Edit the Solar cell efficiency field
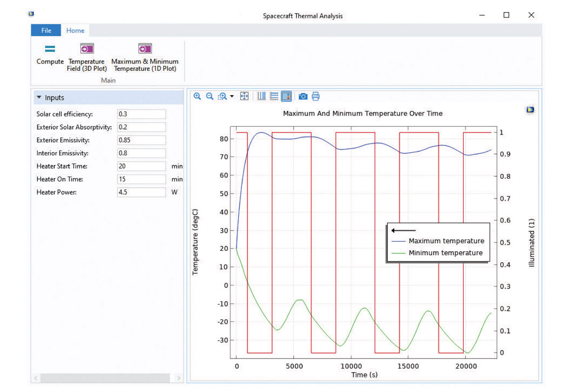The width and height of the screenshot is (570, 392). 142,114
